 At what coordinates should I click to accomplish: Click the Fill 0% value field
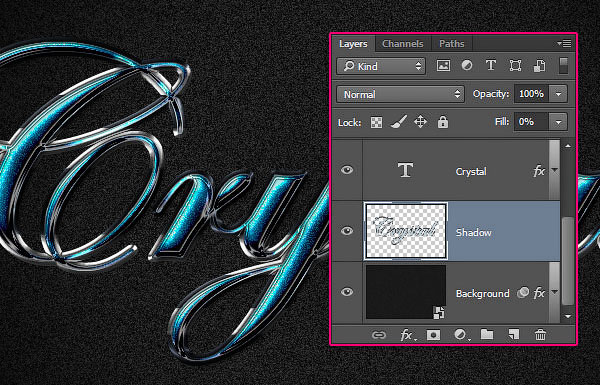point(532,122)
